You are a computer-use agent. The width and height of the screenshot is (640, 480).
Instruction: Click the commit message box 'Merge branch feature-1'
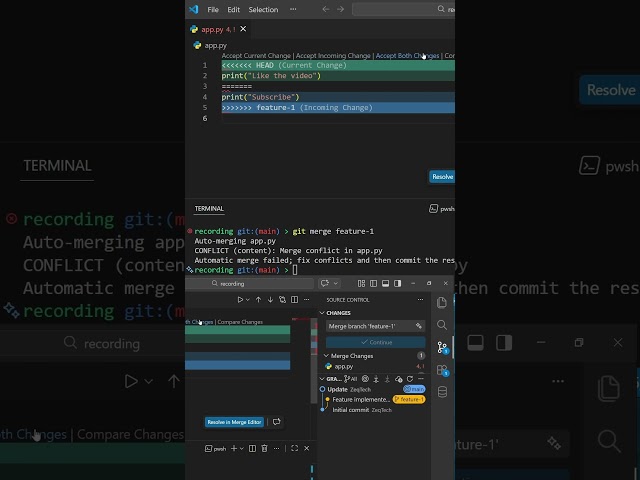click(x=375, y=326)
